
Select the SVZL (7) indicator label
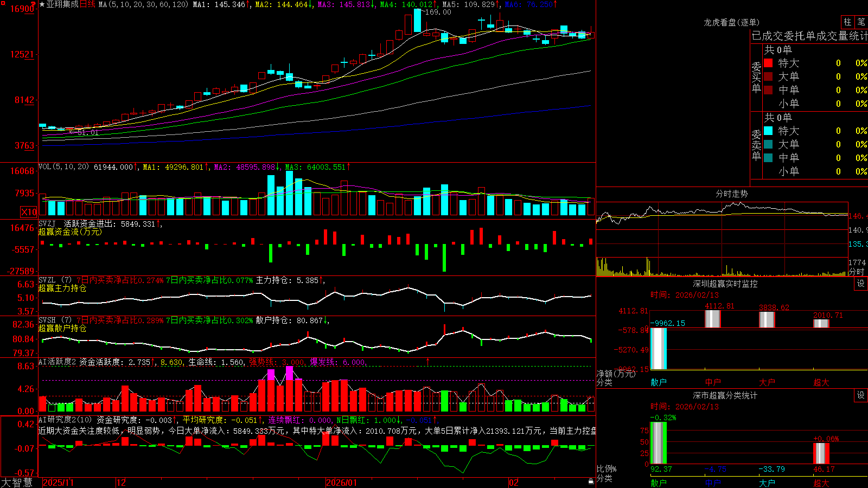pos(55,280)
